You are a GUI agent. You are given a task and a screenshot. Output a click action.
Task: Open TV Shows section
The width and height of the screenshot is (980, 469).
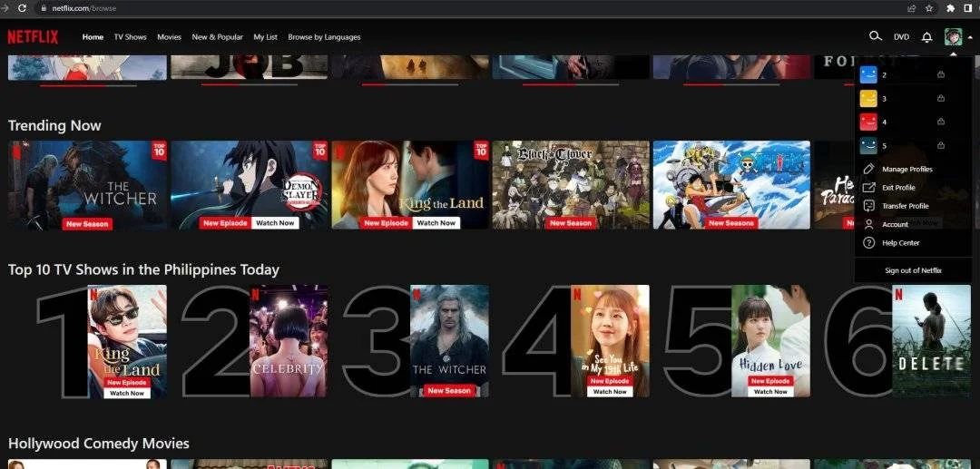130,37
